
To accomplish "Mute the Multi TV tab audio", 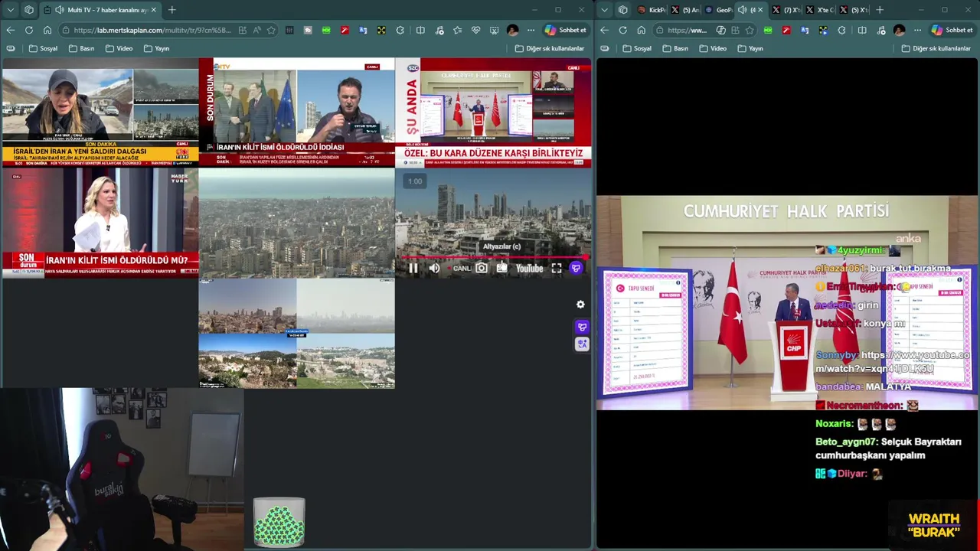I will click(x=60, y=10).
